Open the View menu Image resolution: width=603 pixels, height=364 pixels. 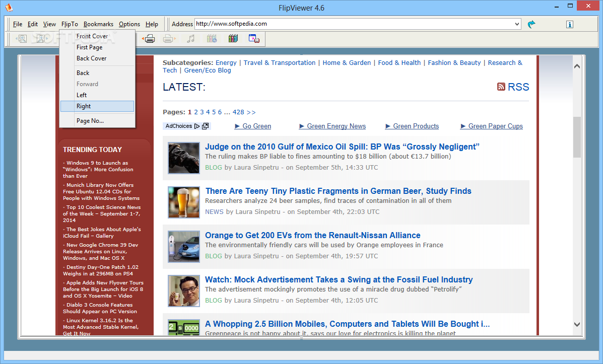pyautogui.click(x=49, y=24)
